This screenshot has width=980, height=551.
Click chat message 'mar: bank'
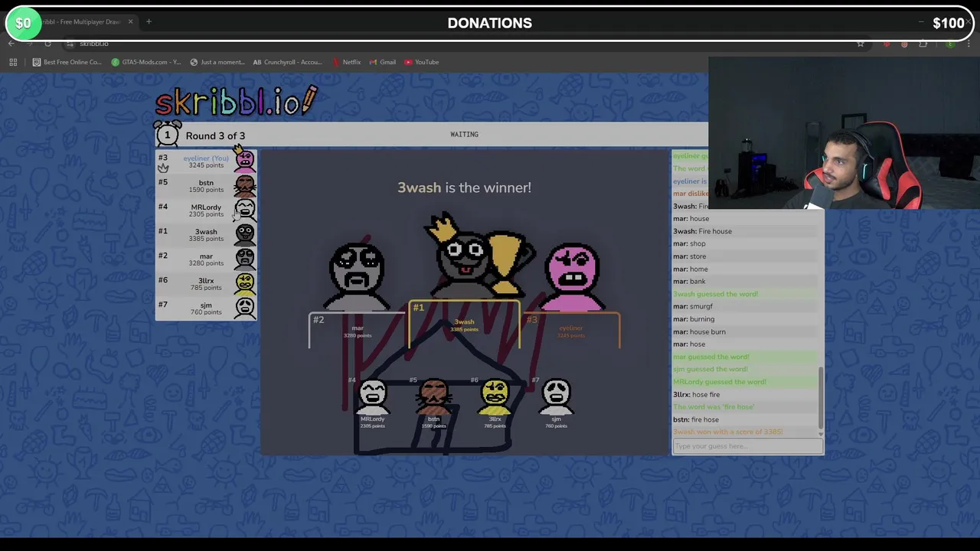click(x=689, y=282)
